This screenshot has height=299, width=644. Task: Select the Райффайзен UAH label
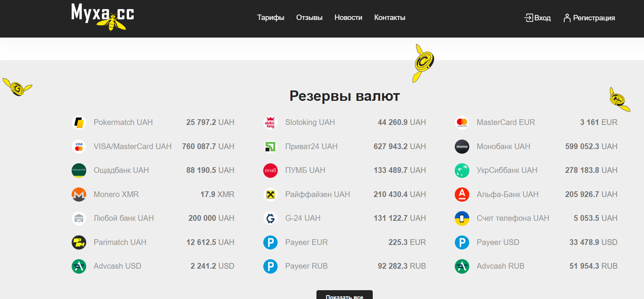point(318,194)
